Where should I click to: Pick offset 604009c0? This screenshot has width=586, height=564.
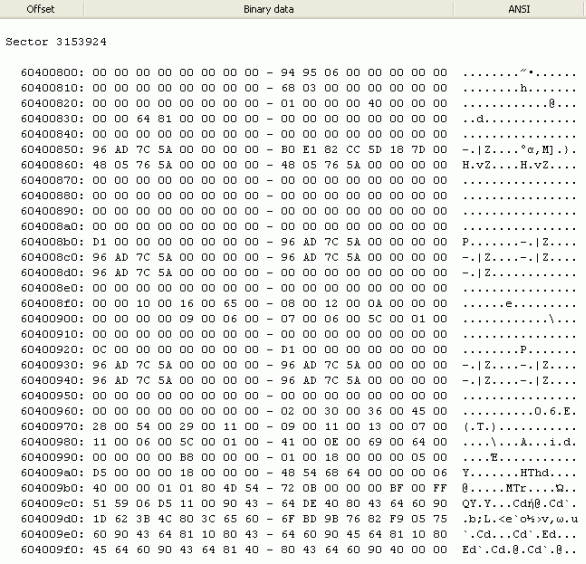click(52, 503)
